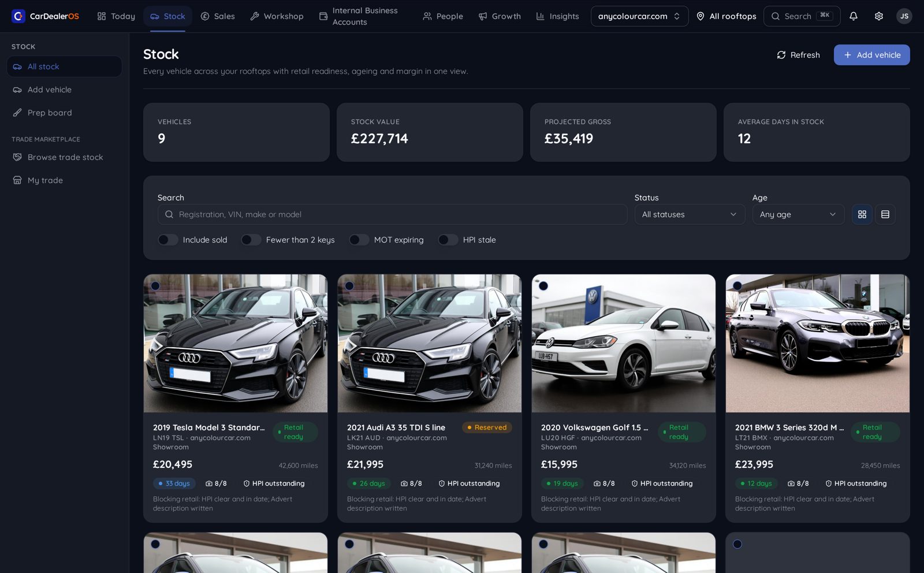Click the Prep board brush icon
Viewport: 924px width, 573px height.
17,113
